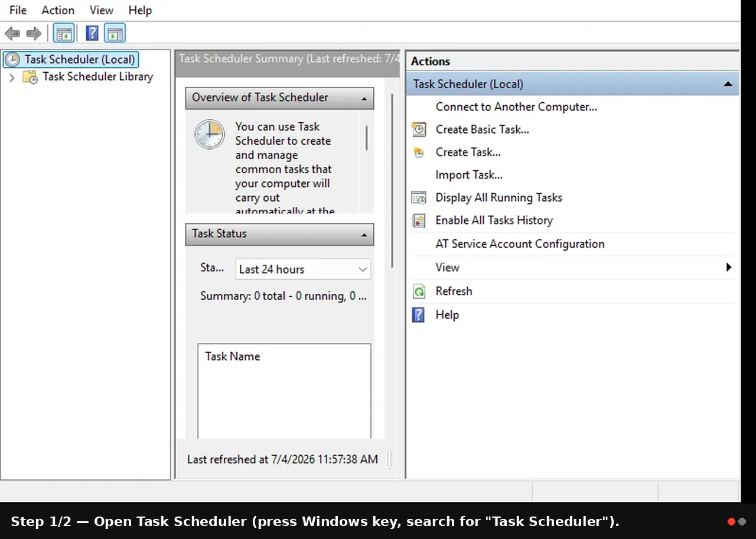Click the center pane vertical scrollbar

point(392,180)
